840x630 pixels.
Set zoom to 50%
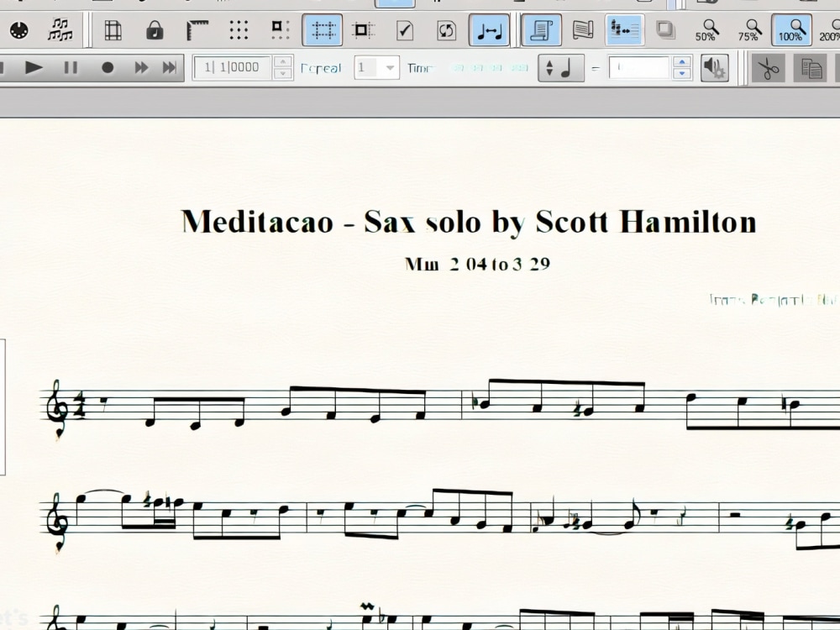[706, 30]
